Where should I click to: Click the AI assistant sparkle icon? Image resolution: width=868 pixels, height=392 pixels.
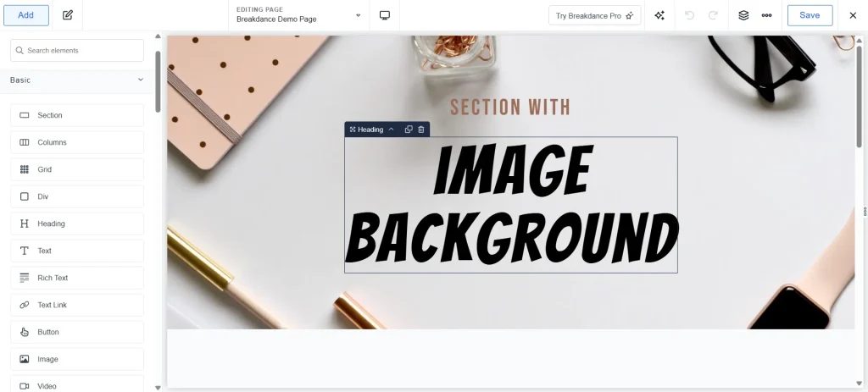click(x=659, y=15)
